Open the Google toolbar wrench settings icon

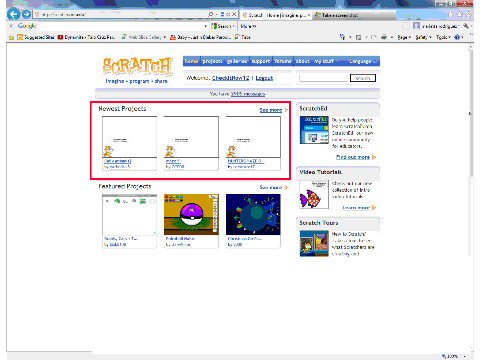click(466, 26)
